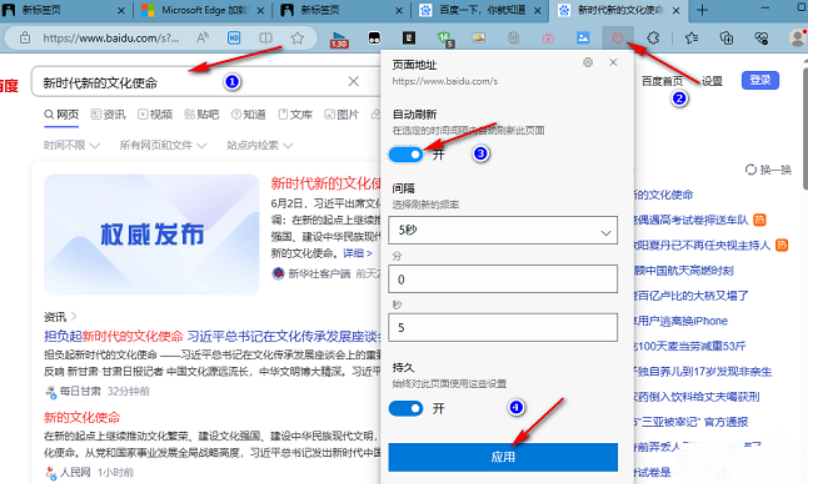Click the green extension icon with 5 badge

(x=445, y=39)
